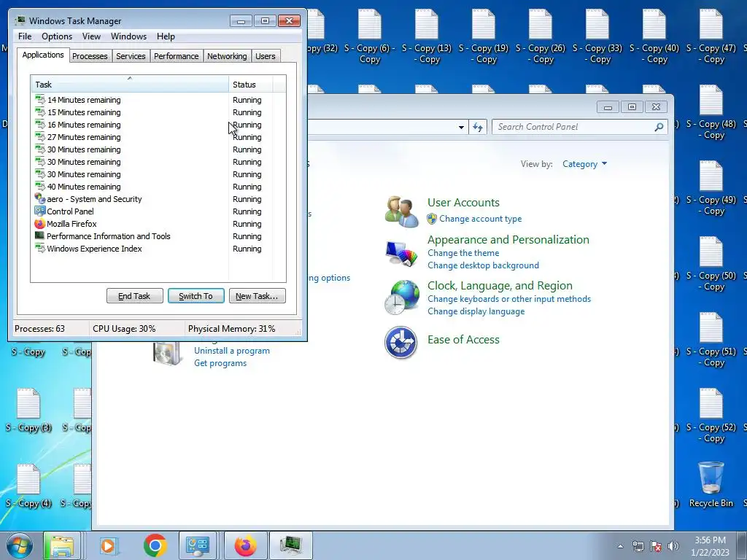Click the Control Panel taskbar button
The image size is (747, 560).
coord(198,545)
